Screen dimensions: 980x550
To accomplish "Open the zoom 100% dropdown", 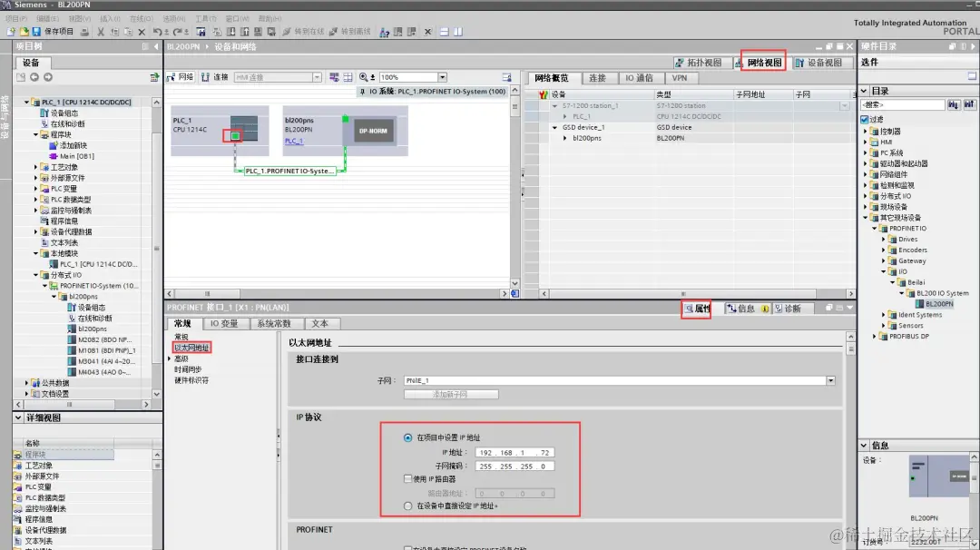I will [443, 77].
